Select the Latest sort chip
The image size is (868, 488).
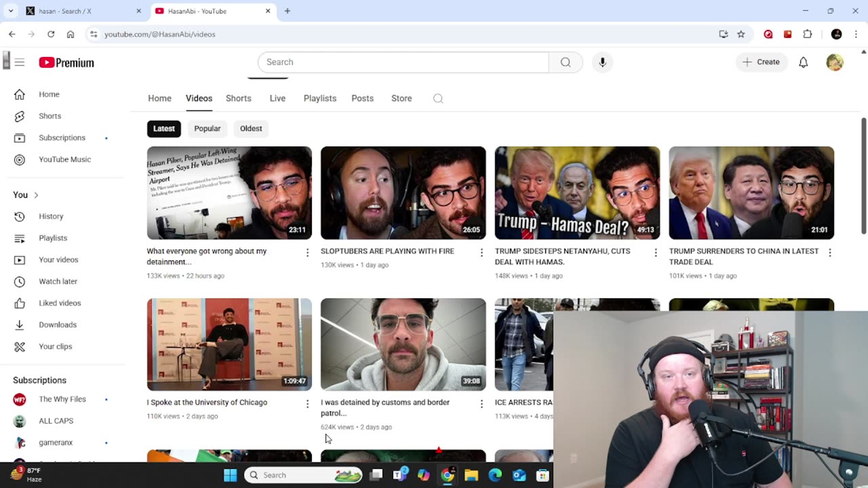point(164,128)
